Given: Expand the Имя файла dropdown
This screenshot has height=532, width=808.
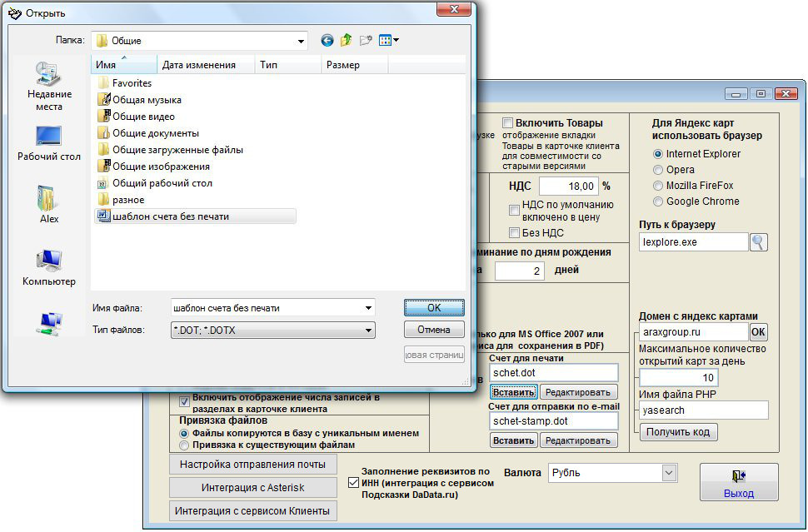Looking at the screenshot, I should [368, 308].
